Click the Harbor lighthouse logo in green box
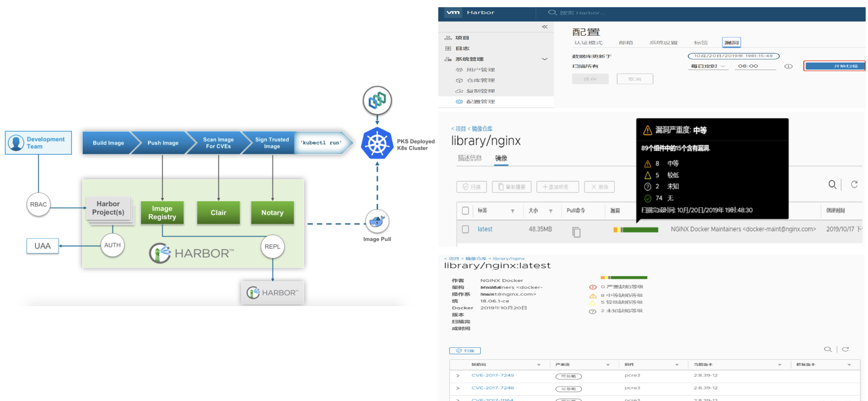The height and width of the screenshot is (401, 868). pyautogui.click(x=160, y=253)
